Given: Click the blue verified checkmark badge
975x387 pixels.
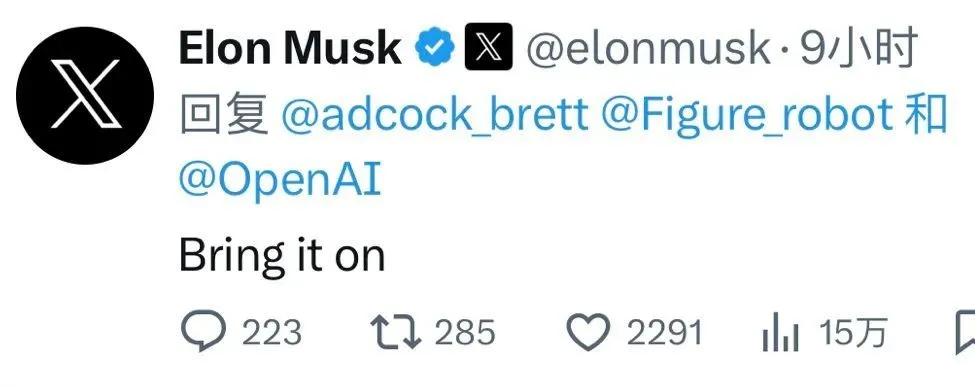Looking at the screenshot, I should tap(435, 49).
